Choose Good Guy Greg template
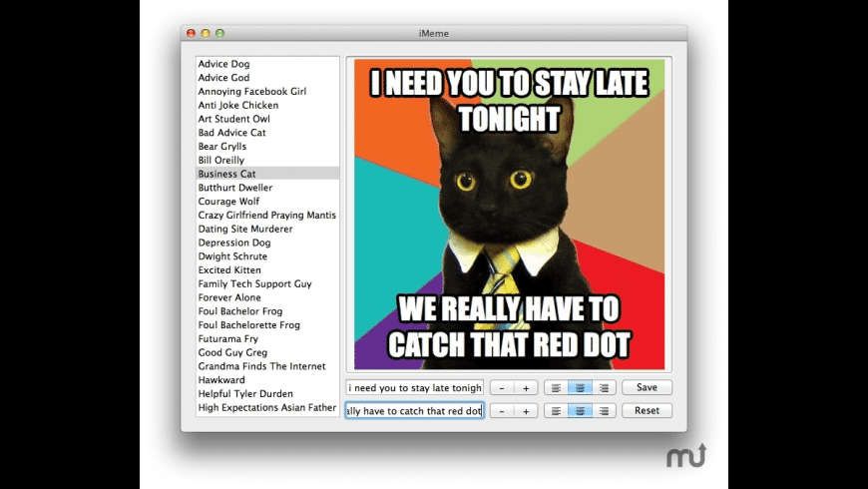868x489 pixels. pos(267,352)
